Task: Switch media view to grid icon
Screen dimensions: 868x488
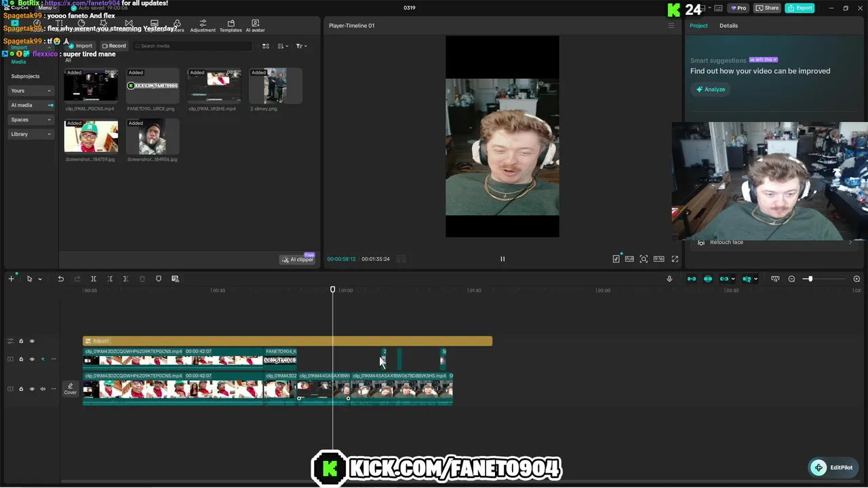Action: click(x=266, y=46)
